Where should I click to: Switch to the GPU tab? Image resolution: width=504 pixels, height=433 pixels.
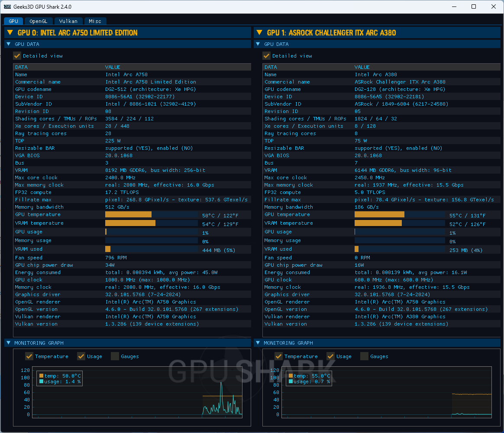point(13,21)
